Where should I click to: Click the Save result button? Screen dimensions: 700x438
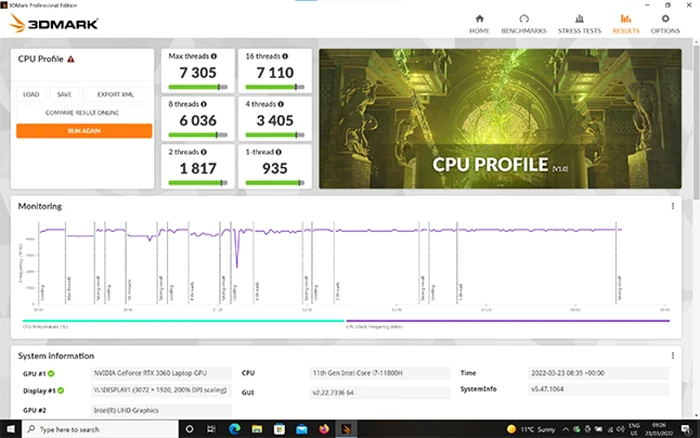point(64,94)
